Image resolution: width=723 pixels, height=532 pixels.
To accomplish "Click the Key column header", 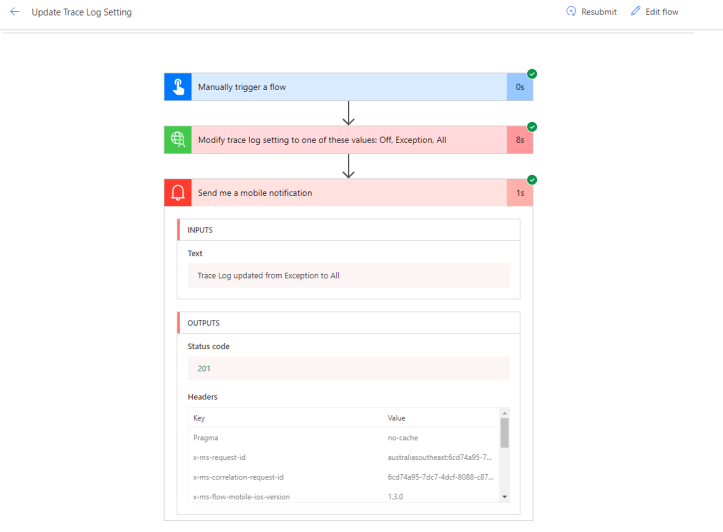I will point(199,418).
